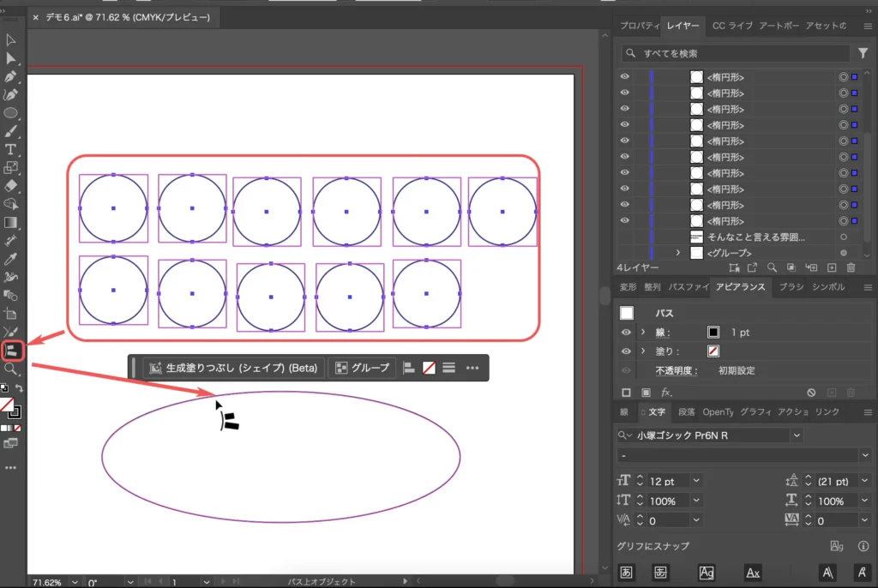Select the Zoom tool in the toolbar
This screenshot has height=588, width=878.
pos(11,369)
